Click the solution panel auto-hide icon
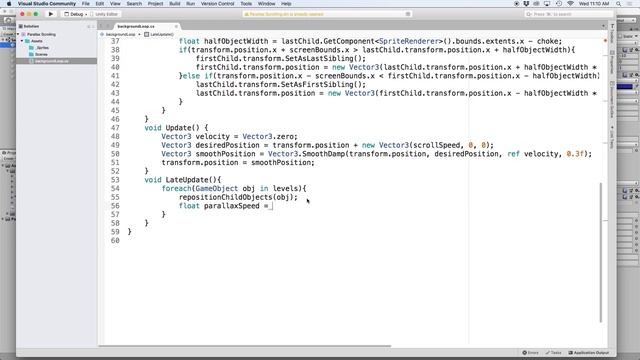The width and height of the screenshot is (640, 360). [89, 26]
